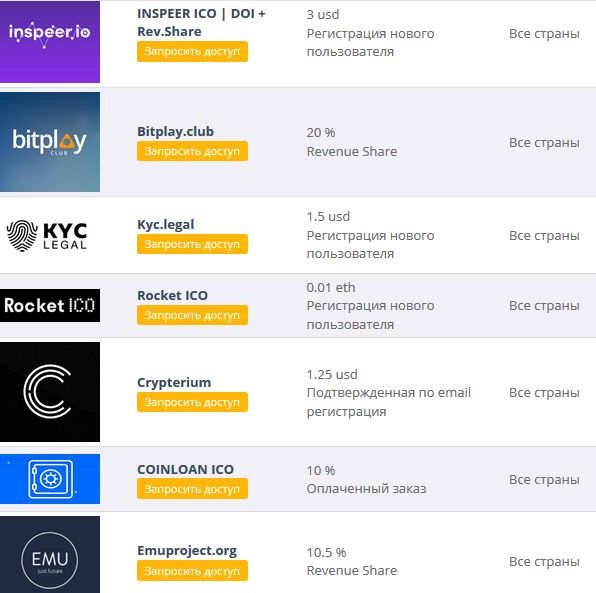Open the Emuproject.org title link
This screenshot has width=596, height=593.
click(x=187, y=551)
